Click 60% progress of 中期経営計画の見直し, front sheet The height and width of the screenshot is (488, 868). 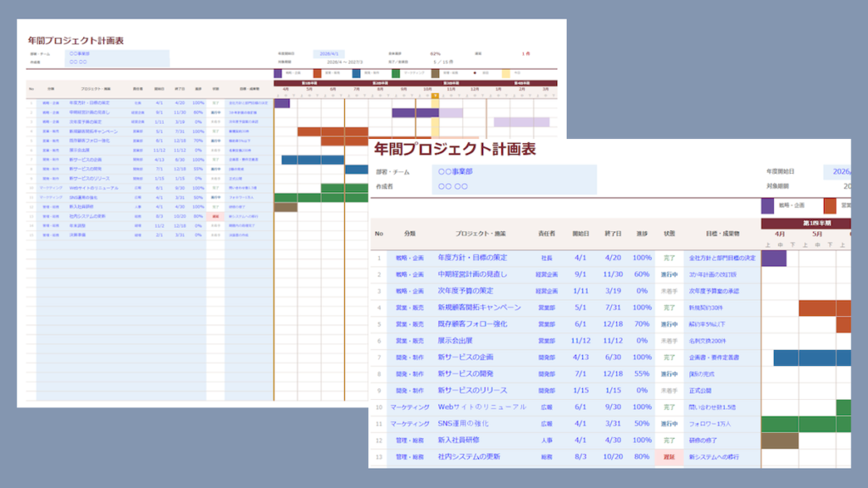click(x=642, y=274)
